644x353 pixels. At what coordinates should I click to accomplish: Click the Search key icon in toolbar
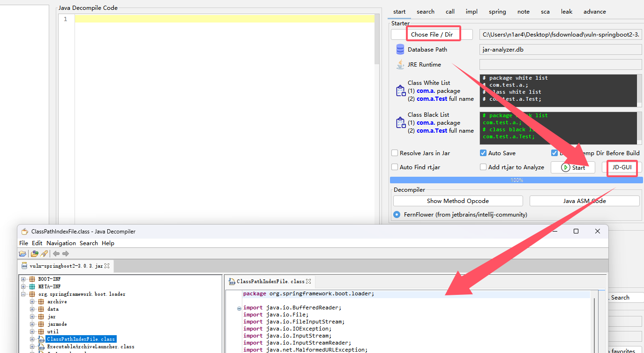pyautogui.click(x=44, y=254)
